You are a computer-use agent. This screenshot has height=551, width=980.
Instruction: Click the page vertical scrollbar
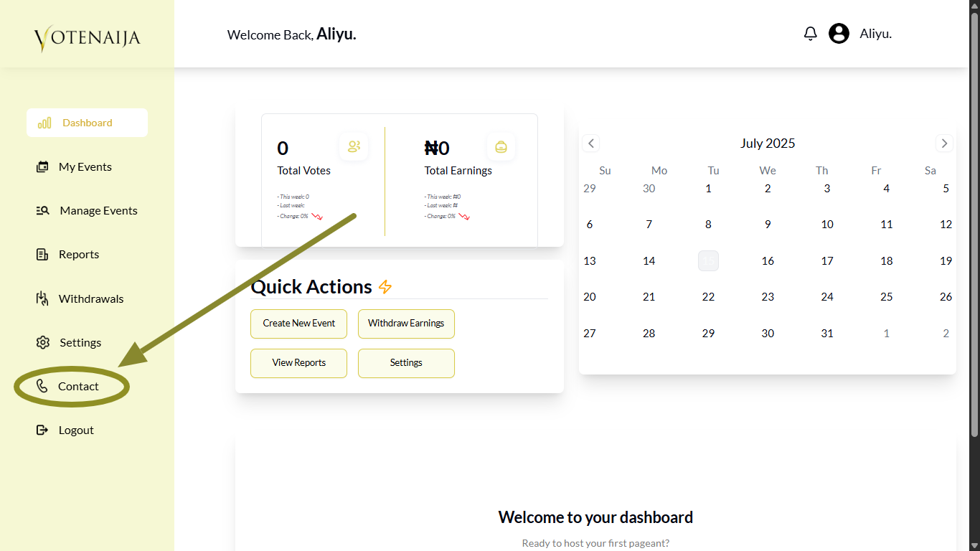(x=974, y=215)
